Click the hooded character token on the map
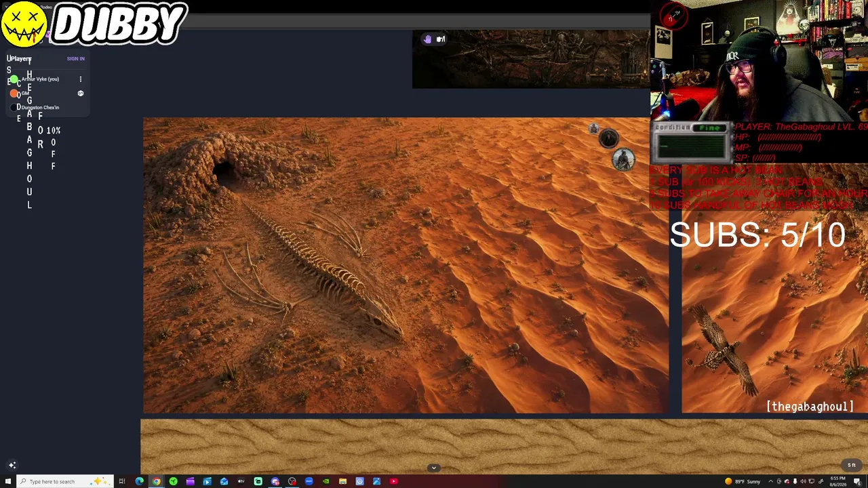The height and width of the screenshot is (488, 868). (623, 159)
